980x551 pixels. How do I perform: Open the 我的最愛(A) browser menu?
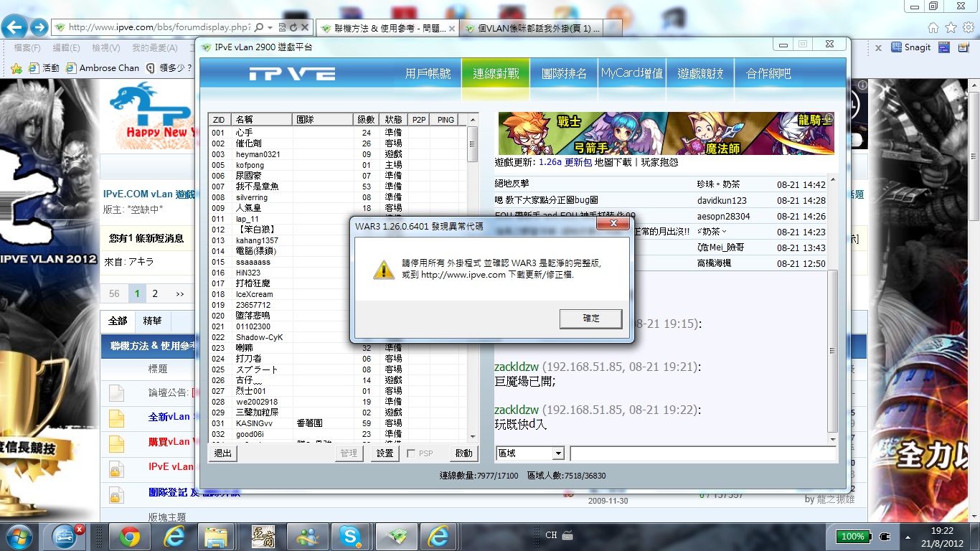click(x=154, y=48)
